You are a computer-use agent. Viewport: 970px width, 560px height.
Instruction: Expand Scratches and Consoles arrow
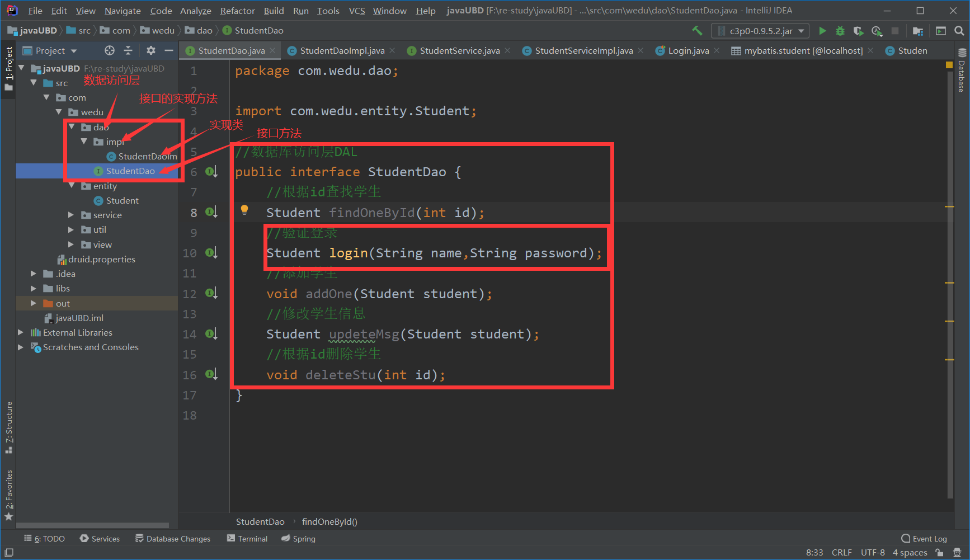(x=21, y=347)
